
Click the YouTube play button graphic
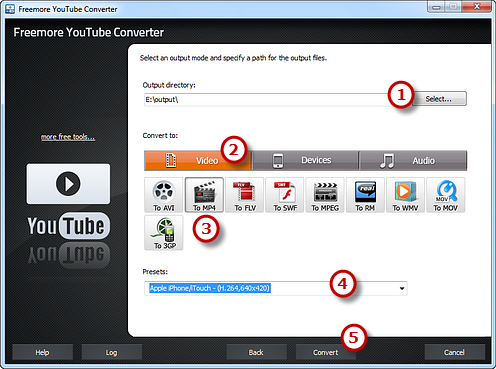68,184
